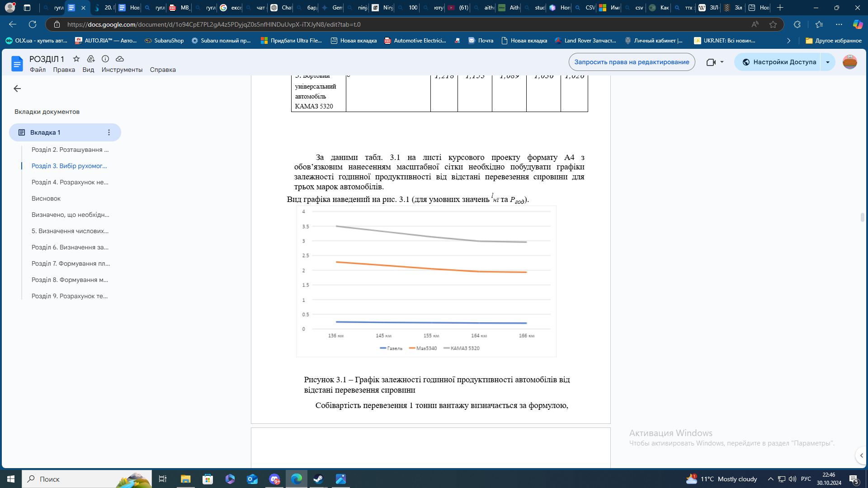Open the OLX.ua bookmark
This screenshot has width=868, height=488.
point(36,41)
